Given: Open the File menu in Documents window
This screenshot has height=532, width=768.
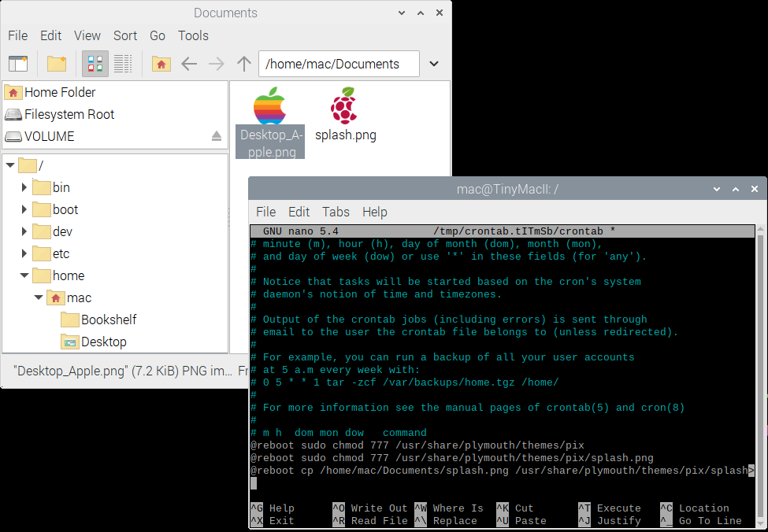Looking at the screenshot, I should 17,35.
